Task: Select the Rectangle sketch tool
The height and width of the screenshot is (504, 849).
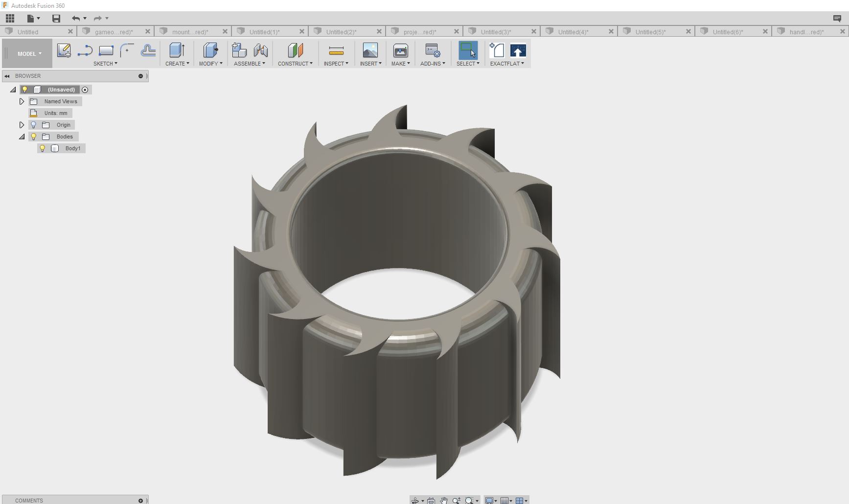Action: (106, 50)
